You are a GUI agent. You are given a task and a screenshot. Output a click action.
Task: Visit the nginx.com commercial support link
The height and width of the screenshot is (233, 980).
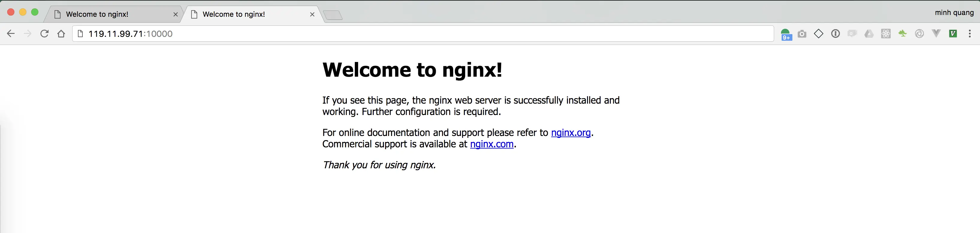492,144
